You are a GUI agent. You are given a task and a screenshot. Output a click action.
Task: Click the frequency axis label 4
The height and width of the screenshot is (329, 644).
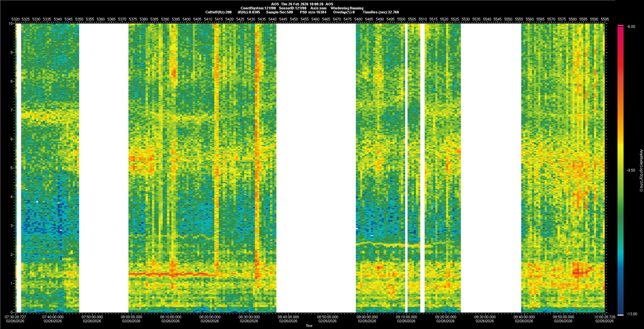[12, 197]
